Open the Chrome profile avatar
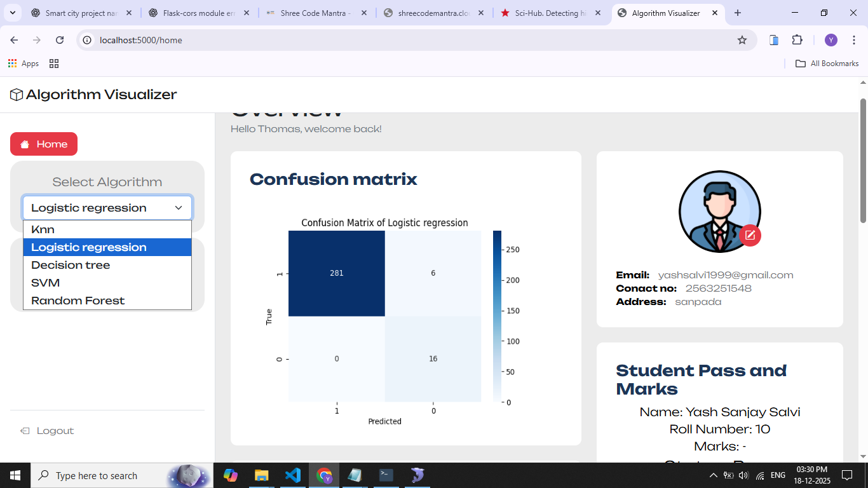The width and height of the screenshot is (868, 488). pyautogui.click(x=831, y=40)
